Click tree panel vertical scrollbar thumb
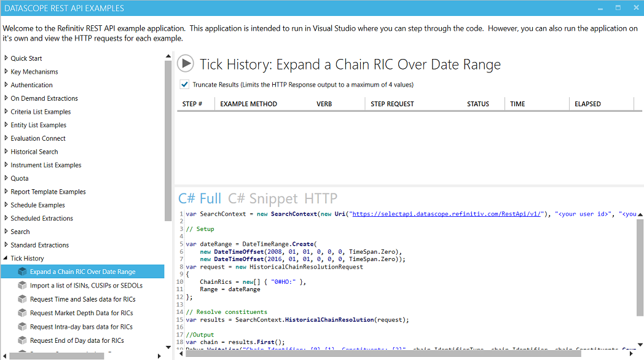The width and height of the screenshot is (644, 360). click(x=168, y=141)
